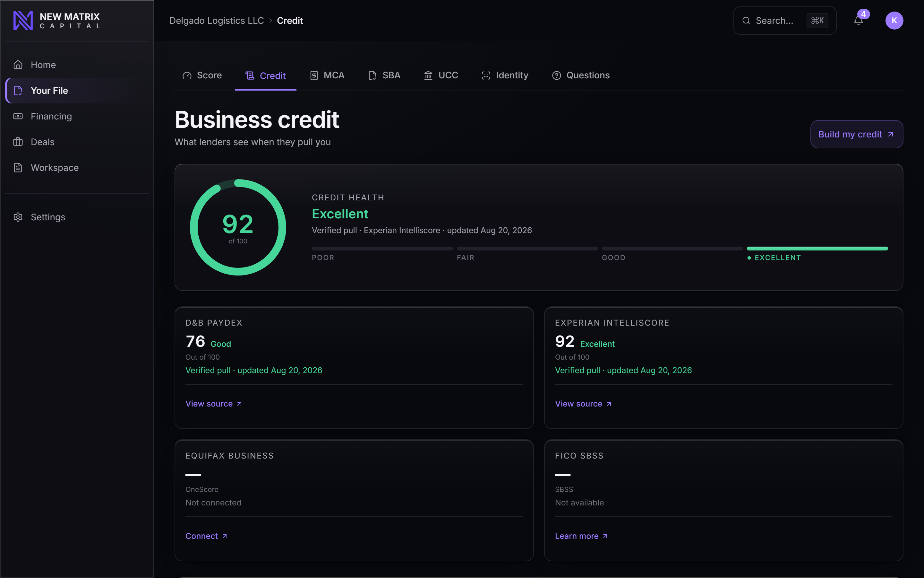This screenshot has height=578, width=924.
Task: Select the Credit tab
Action: pyautogui.click(x=265, y=76)
